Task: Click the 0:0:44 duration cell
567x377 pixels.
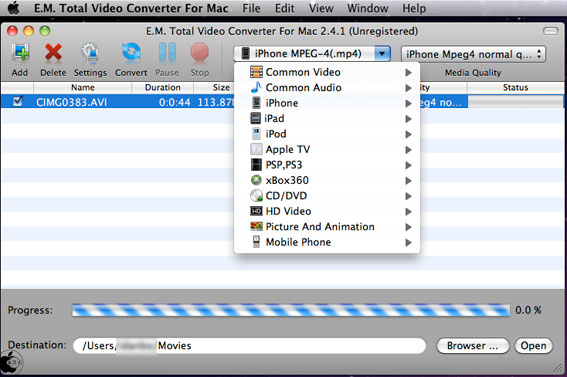Action: pos(174,102)
